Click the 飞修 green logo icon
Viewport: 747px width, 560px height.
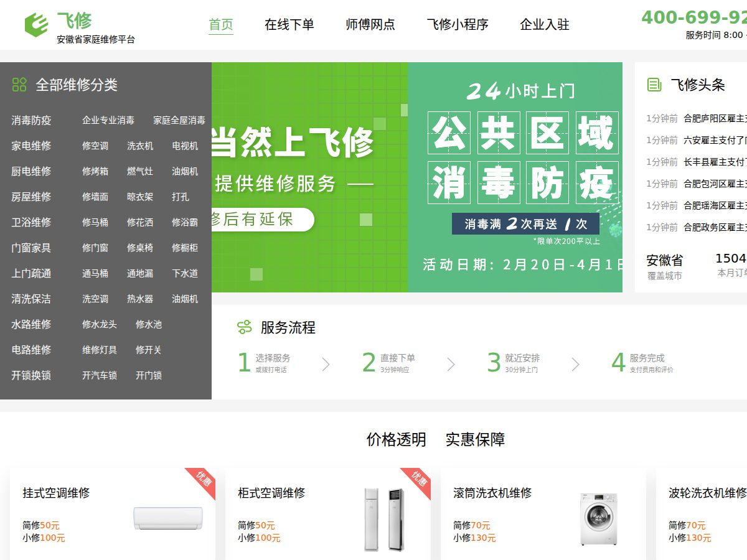click(x=36, y=25)
